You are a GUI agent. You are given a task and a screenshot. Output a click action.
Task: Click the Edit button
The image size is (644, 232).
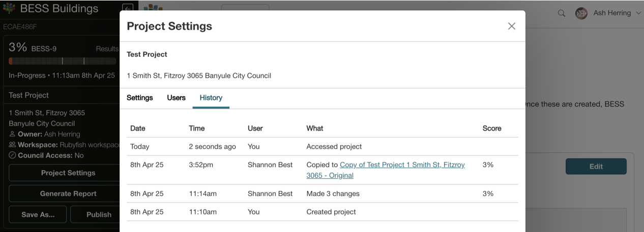(596, 167)
